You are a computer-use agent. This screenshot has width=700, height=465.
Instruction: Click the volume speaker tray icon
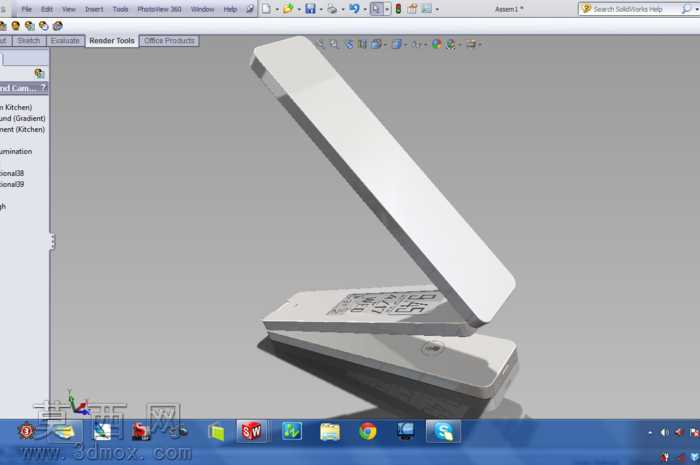[x=664, y=432]
